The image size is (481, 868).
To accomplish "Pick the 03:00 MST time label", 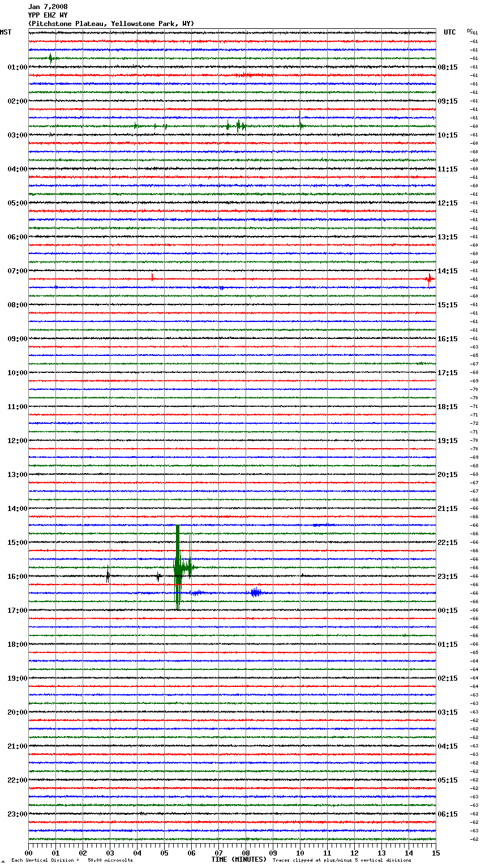I will coord(18,135).
